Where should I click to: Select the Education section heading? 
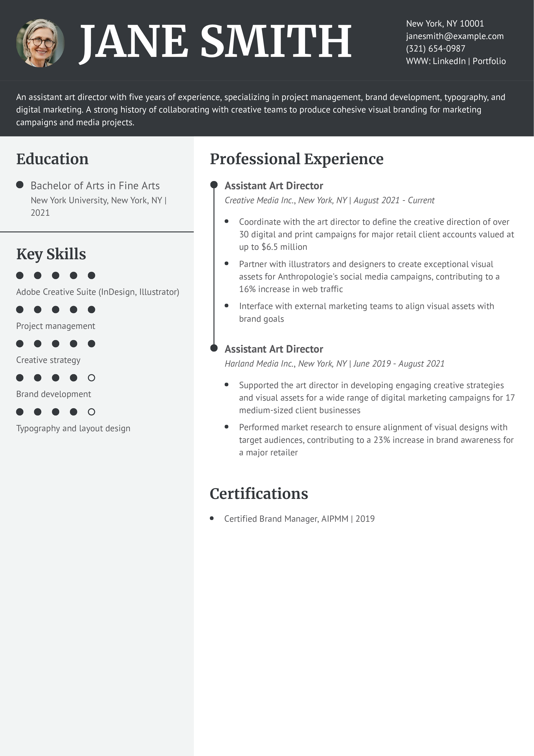point(52,159)
